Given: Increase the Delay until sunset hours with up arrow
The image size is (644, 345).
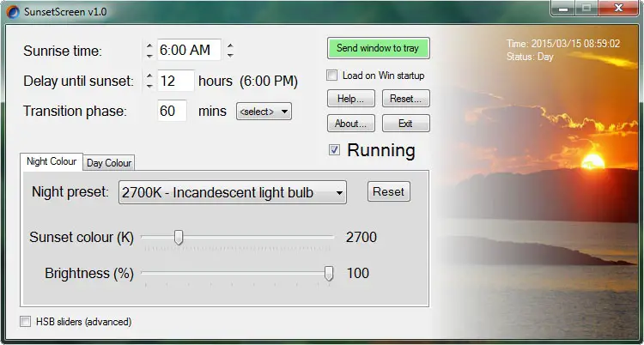Looking at the screenshot, I should tap(149, 76).
